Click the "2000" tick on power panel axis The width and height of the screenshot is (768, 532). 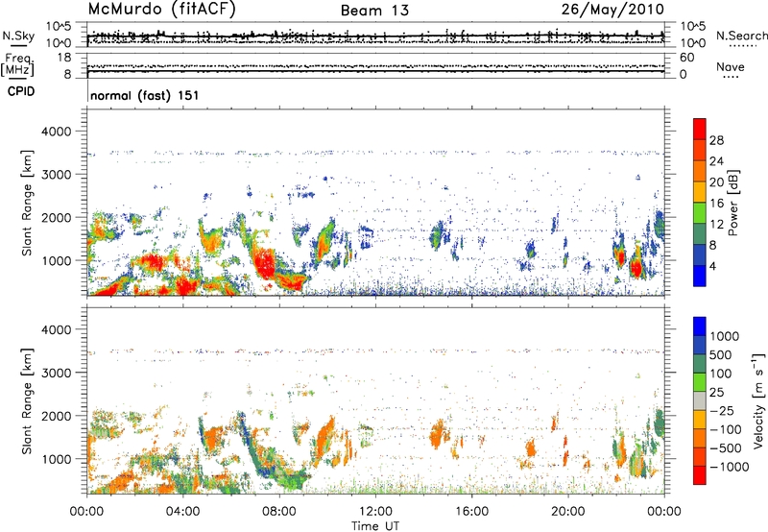pyautogui.click(x=57, y=217)
